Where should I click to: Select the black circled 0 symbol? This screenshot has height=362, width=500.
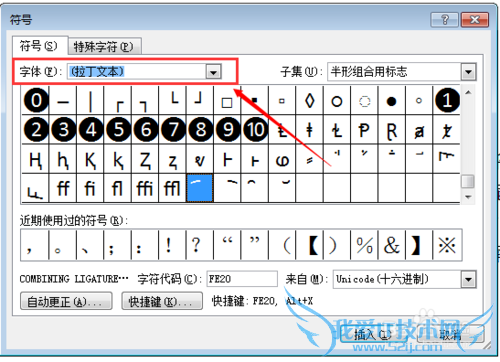(36, 100)
